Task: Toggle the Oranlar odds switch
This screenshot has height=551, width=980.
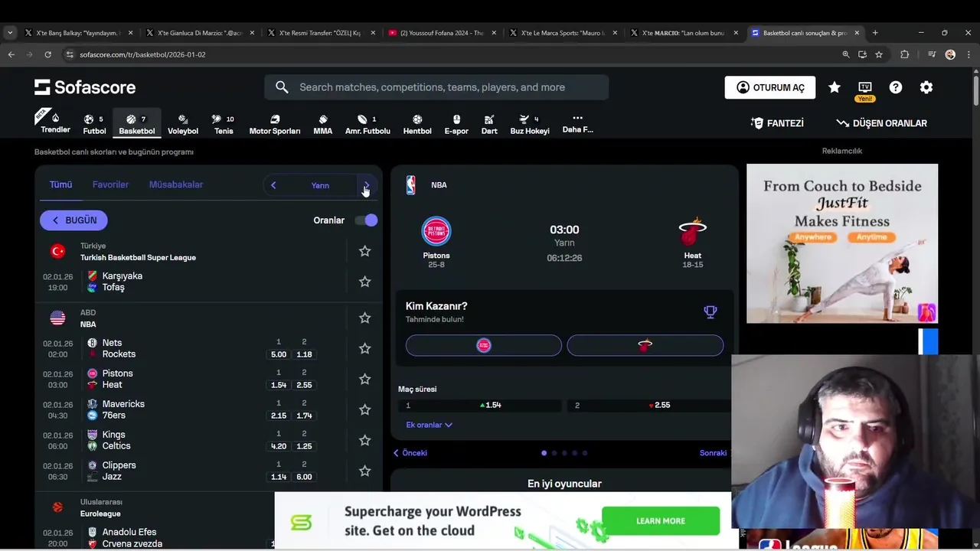Action: (x=366, y=220)
